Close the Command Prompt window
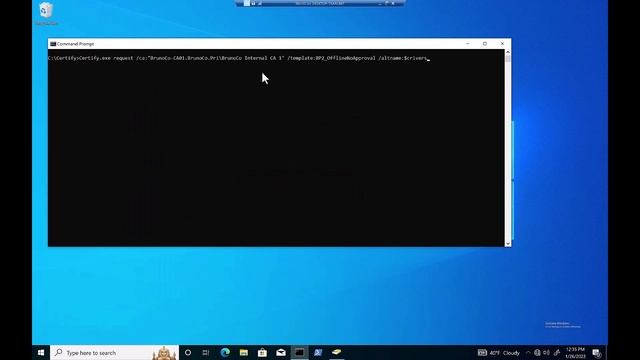The image size is (640, 360). point(502,44)
